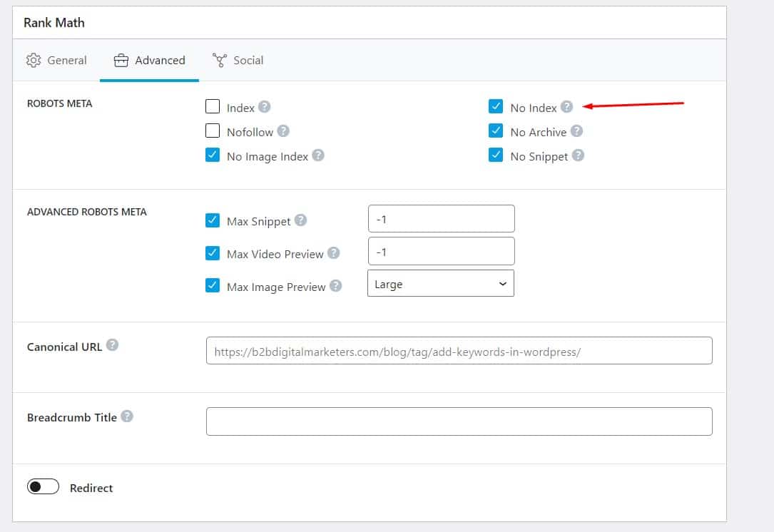Click the Breadcrumb Title label text
Image resolution: width=774 pixels, height=532 pixels.
(x=72, y=417)
